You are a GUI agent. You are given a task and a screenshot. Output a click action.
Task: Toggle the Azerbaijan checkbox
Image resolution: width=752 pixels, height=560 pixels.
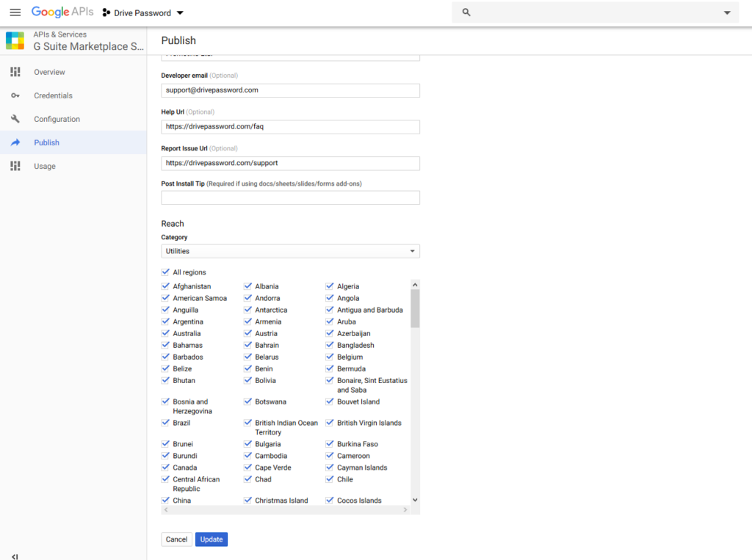pos(330,333)
